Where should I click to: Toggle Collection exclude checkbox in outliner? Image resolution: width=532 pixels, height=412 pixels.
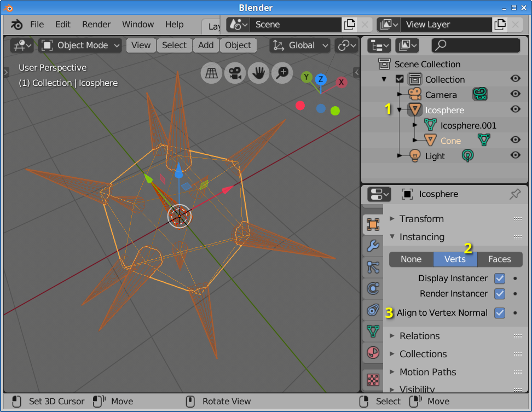(x=400, y=79)
